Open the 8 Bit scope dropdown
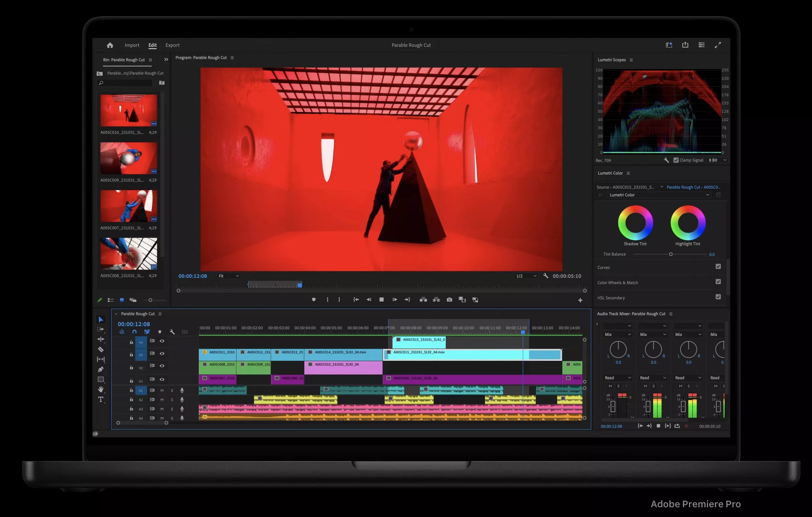This screenshot has height=517, width=812. point(717,161)
